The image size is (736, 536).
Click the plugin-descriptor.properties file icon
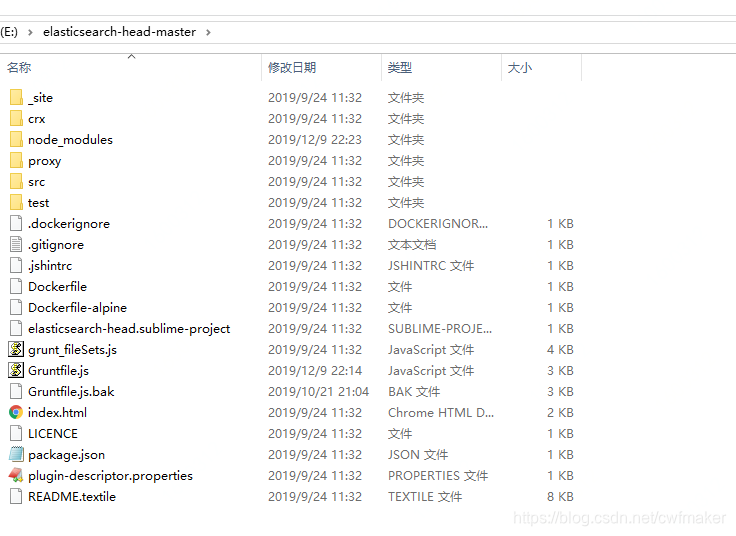point(16,475)
